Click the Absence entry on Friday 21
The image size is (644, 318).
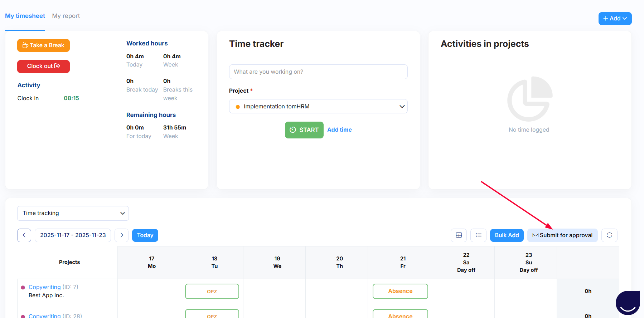point(400,291)
